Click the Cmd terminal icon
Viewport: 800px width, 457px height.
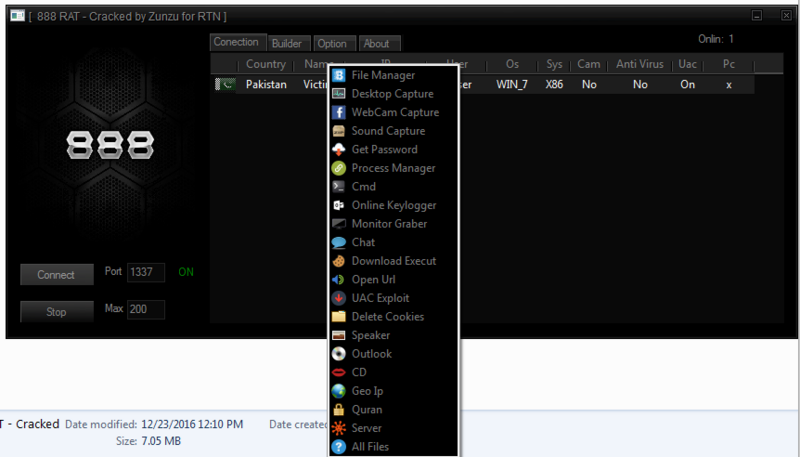point(339,187)
